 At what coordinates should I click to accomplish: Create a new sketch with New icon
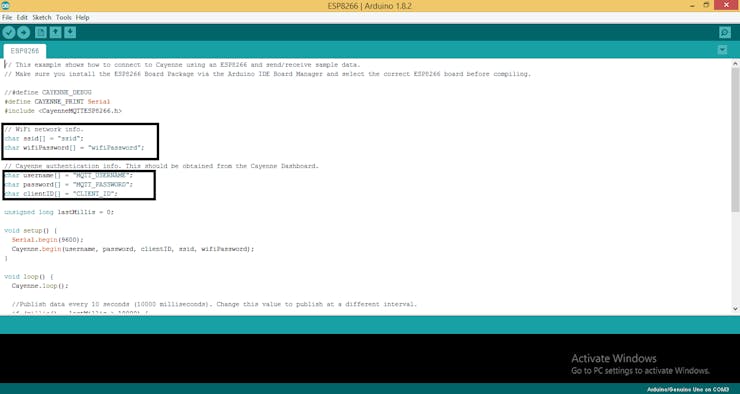41,33
